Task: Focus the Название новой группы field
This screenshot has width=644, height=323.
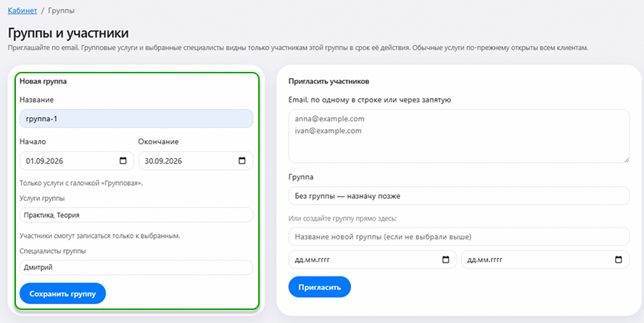Action: 459,237
